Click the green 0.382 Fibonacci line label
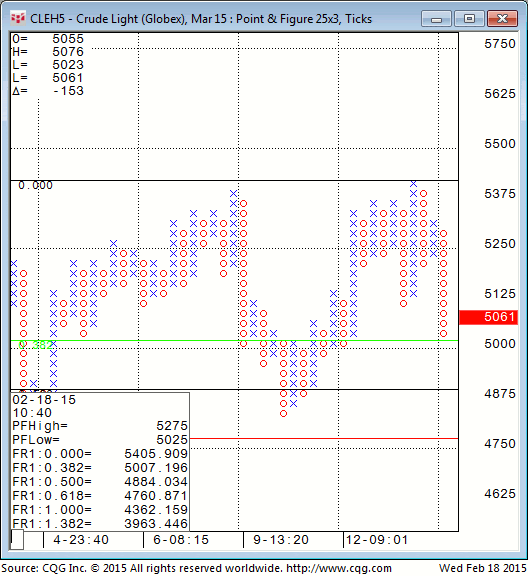The height and width of the screenshot is (576, 528). 36,345
